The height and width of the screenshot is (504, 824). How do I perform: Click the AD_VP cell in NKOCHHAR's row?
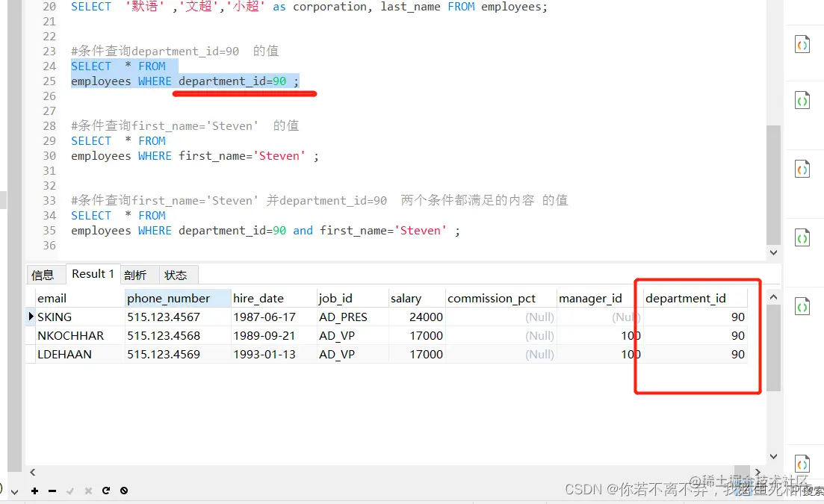[x=352, y=335]
